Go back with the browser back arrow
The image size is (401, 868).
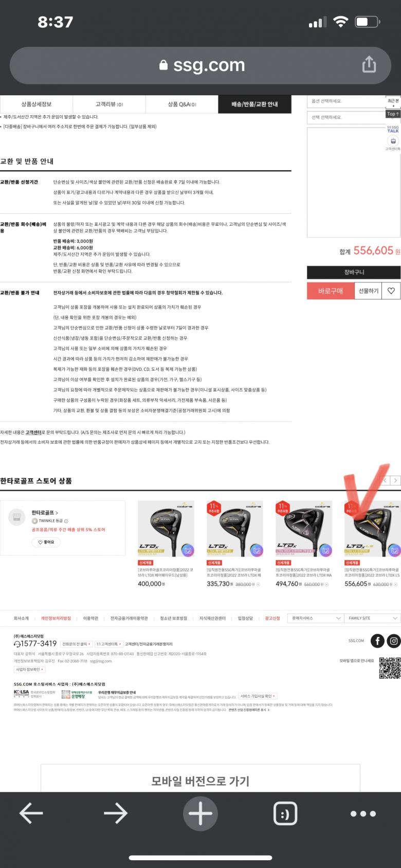pos(31,813)
